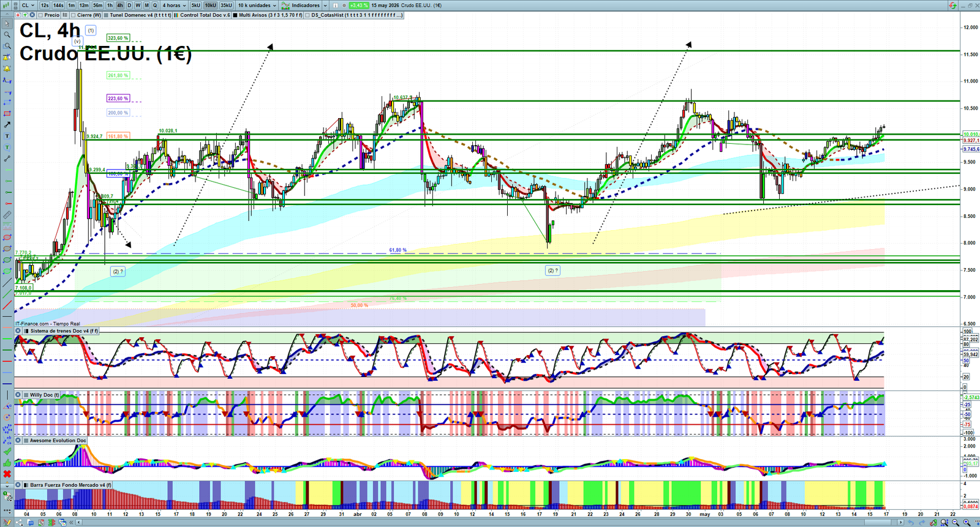The height and width of the screenshot is (527, 980).
Task: Open the 4 horas timeframe dropdown
Action: (174, 6)
